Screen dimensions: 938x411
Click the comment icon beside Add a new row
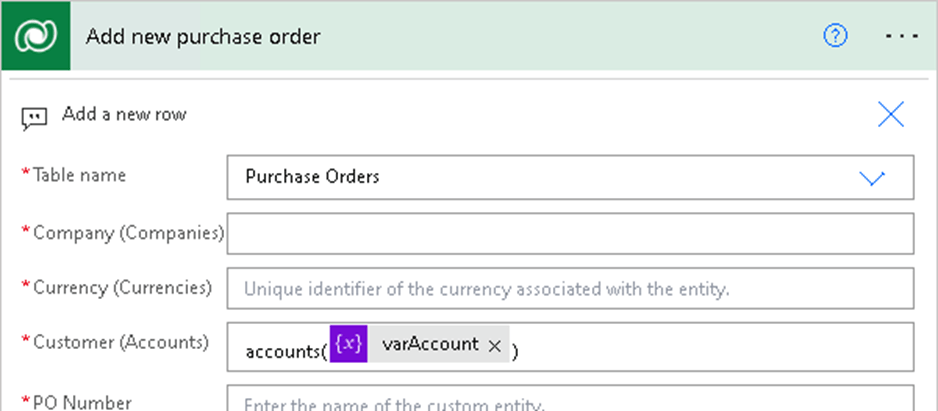(x=34, y=117)
